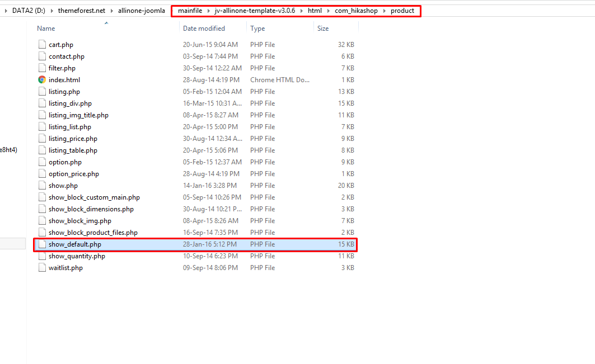
Task: Navigate to com_hikashop breadcrumb
Action: (357, 11)
